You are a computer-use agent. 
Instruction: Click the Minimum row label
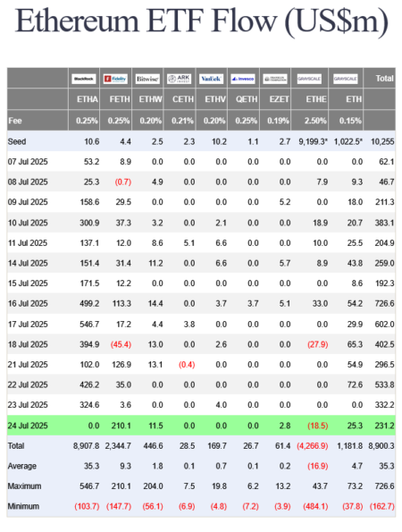tap(23, 506)
